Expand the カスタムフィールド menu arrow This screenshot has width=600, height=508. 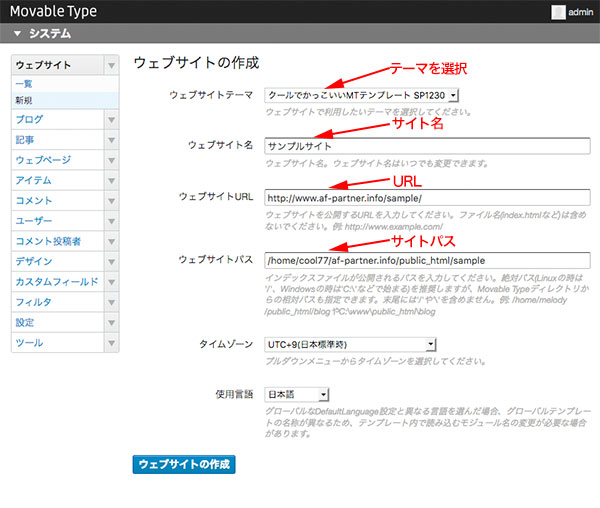(x=111, y=282)
